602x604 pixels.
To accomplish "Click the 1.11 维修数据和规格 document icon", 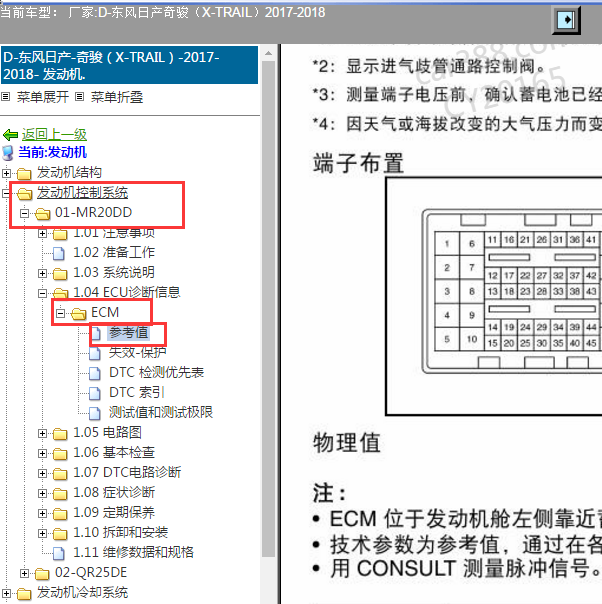I will pyautogui.click(x=59, y=554).
